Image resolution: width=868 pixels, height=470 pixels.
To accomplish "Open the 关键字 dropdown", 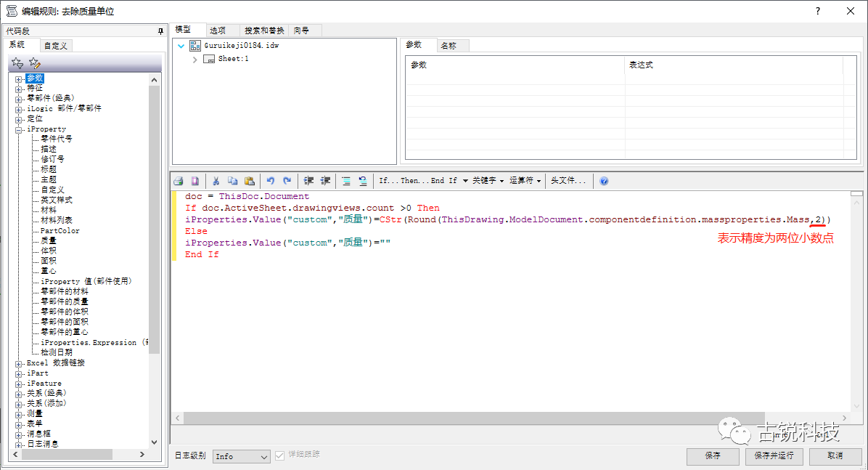I will [501, 181].
